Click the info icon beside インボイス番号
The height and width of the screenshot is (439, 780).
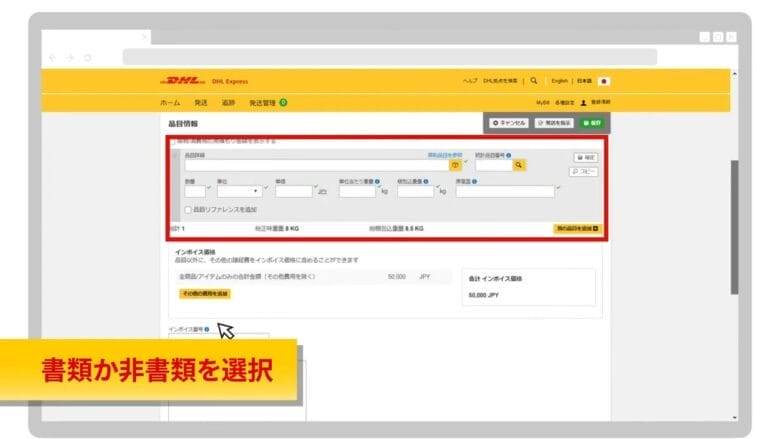206,329
